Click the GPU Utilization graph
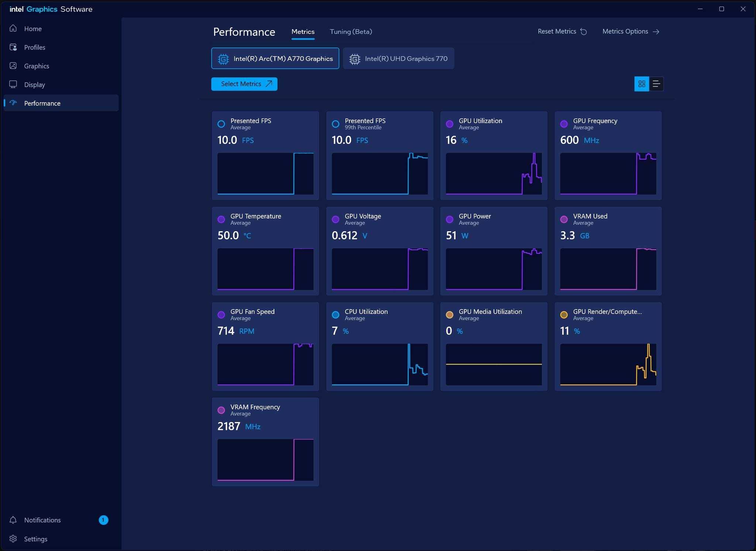 click(x=494, y=174)
